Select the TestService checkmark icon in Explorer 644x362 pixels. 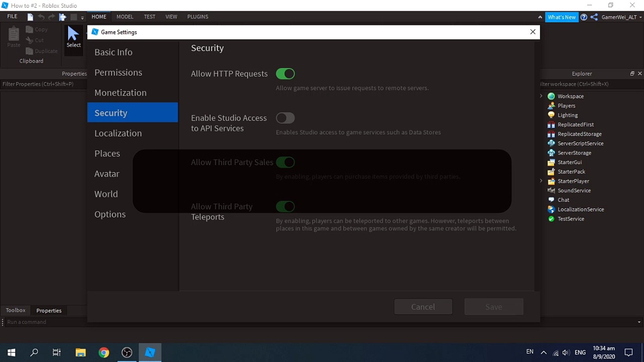click(x=551, y=219)
